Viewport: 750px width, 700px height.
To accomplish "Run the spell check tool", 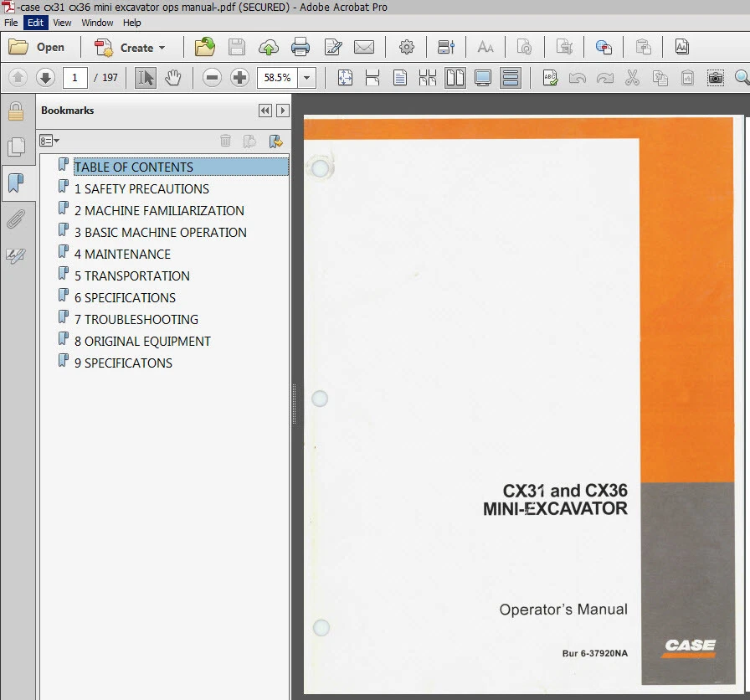I will (550, 77).
